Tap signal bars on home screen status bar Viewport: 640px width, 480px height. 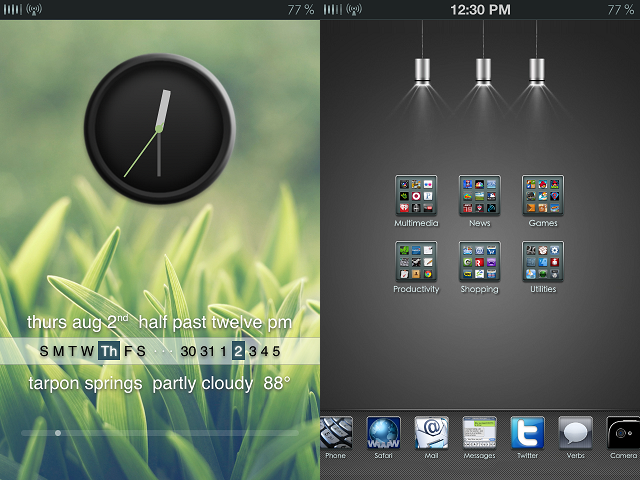[333, 9]
